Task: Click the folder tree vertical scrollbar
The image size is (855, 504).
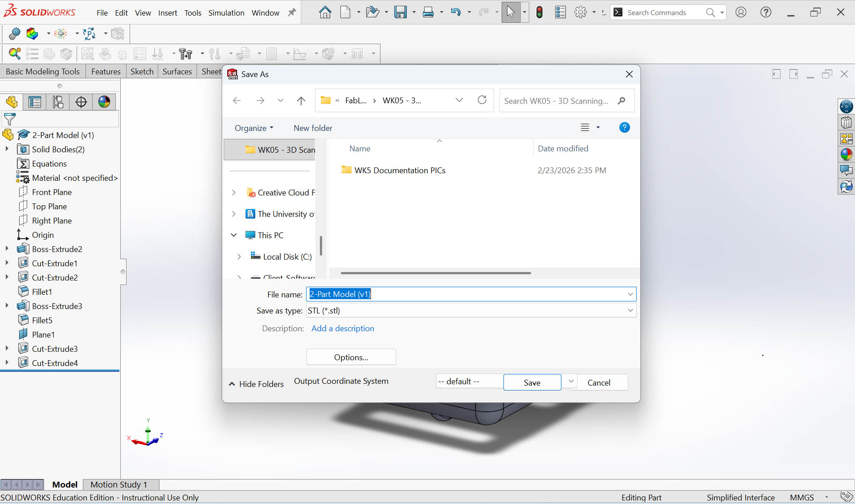Action: coord(321,246)
